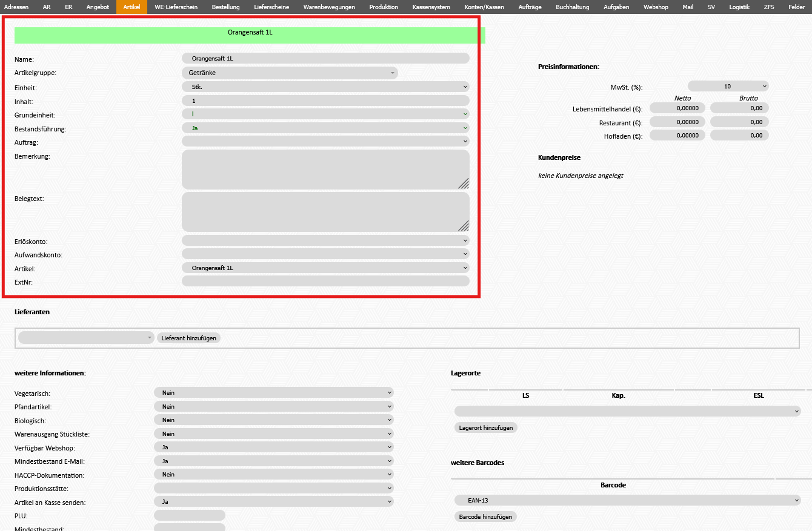Click the Lagerort hinzufügen button
Screen dimensions: 812x531
point(486,427)
